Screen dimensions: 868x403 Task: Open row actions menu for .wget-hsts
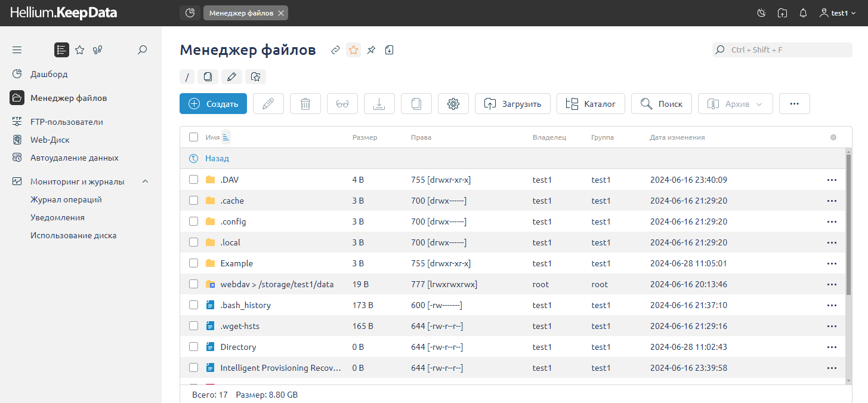tap(832, 326)
